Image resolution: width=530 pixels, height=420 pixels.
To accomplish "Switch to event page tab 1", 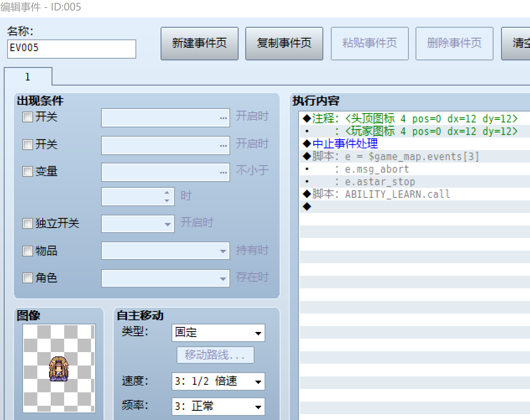I will point(28,77).
